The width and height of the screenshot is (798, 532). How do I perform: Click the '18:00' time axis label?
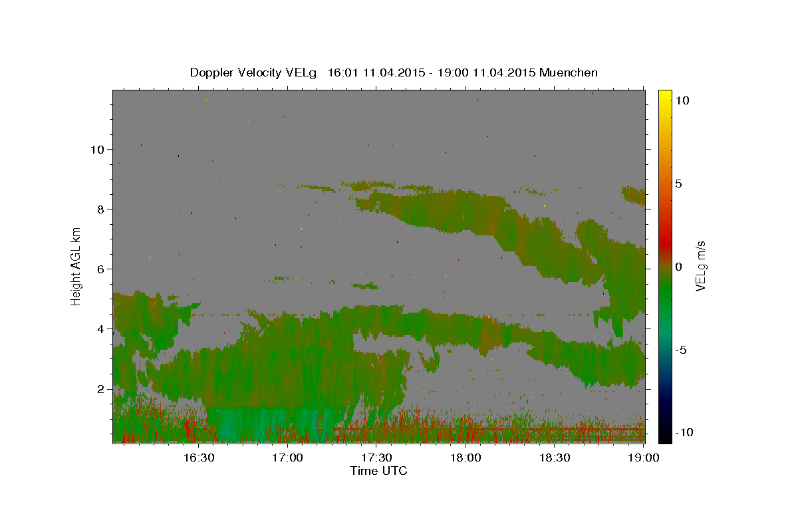(465, 458)
